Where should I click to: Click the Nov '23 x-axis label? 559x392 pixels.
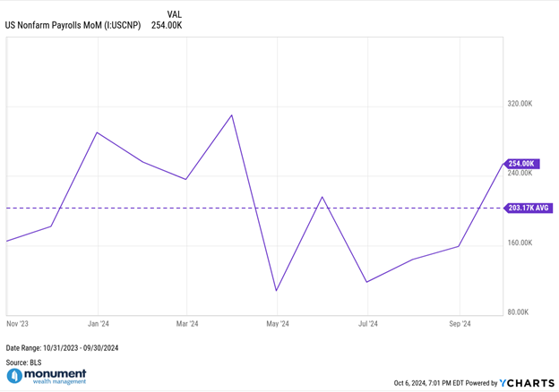(18, 324)
